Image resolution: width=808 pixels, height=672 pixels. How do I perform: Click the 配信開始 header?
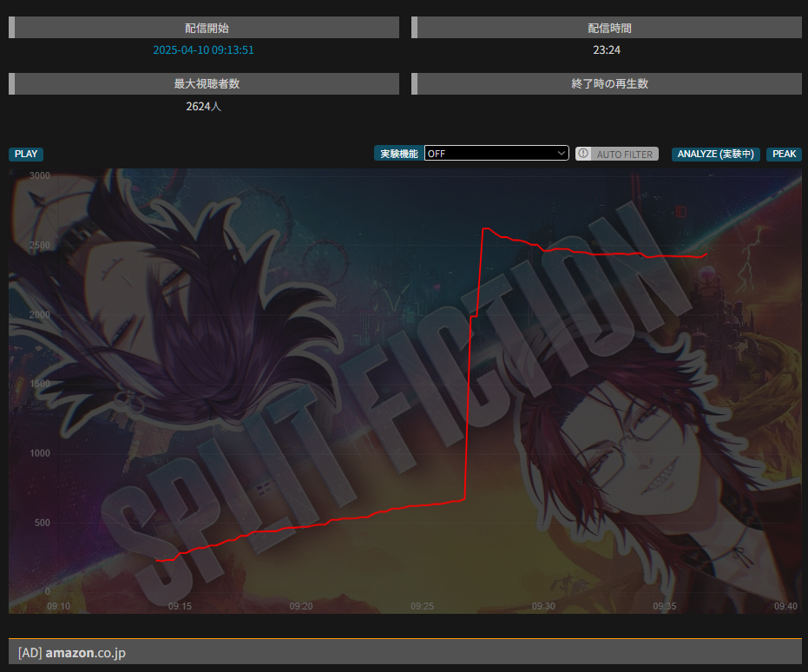tap(204, 28)
